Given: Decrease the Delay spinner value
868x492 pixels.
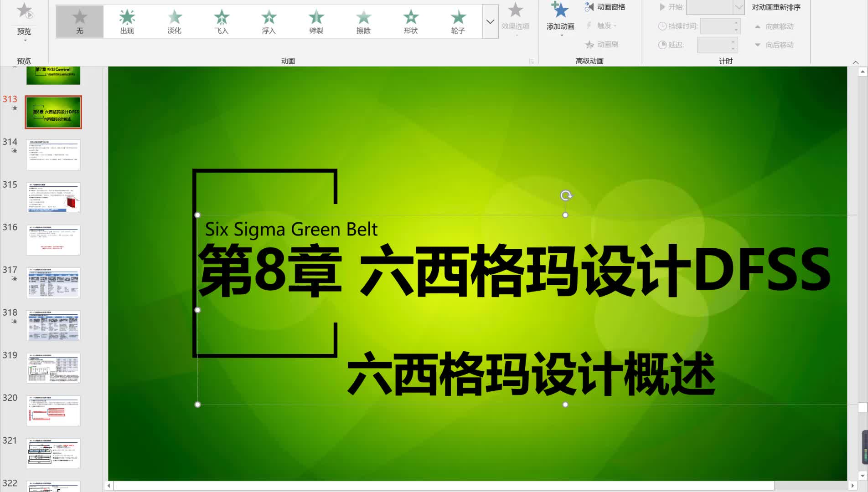Looking at the screenshot, I should (x=733, y=48).
